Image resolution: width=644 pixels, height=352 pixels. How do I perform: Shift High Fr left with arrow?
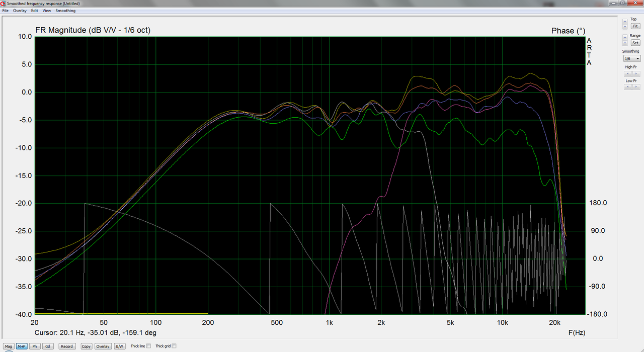click(628, 74)
